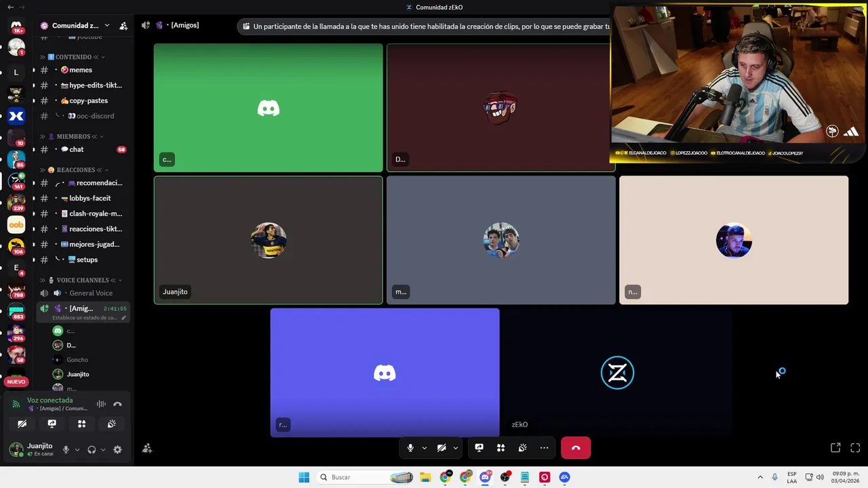Open noise suppression waveform icon
Image resolution: width=868 pixels, height=488 pixels.
tap(101, 404)
